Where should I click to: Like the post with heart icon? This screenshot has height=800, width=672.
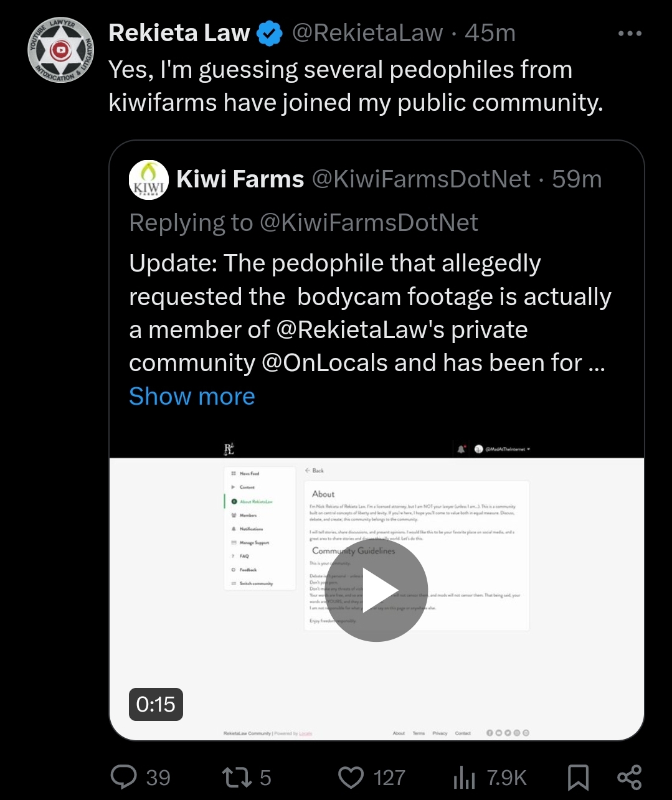(351, 778)
